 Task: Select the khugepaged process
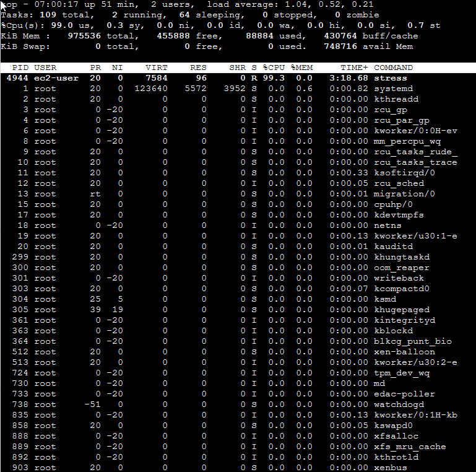coord(402,310)
